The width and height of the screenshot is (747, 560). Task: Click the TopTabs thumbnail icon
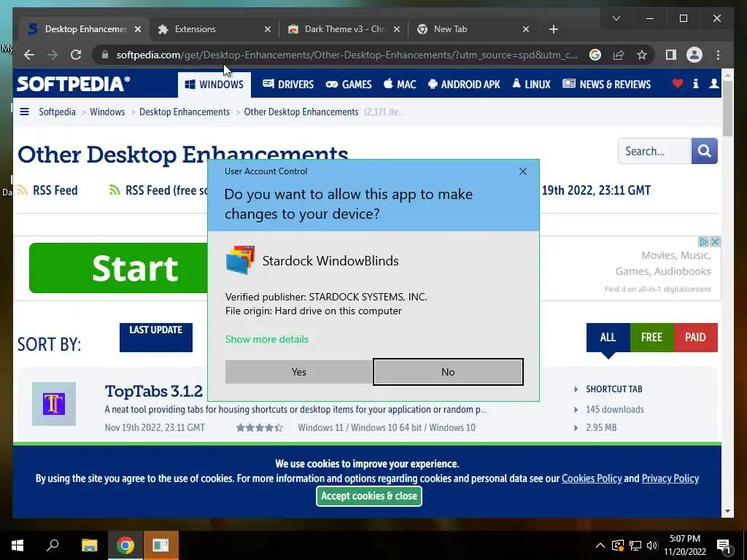pyautogui.click(x=54, y=404)
